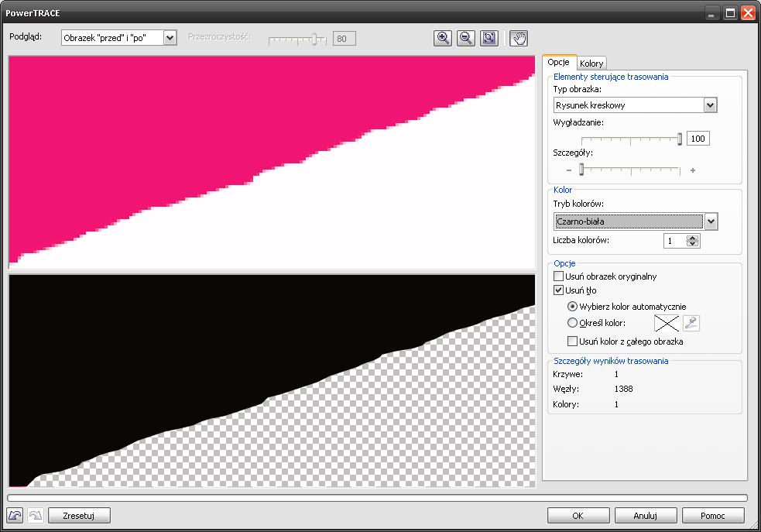Click the Wygładzanie slider handle
761x532 pixels.
[680, 139]
